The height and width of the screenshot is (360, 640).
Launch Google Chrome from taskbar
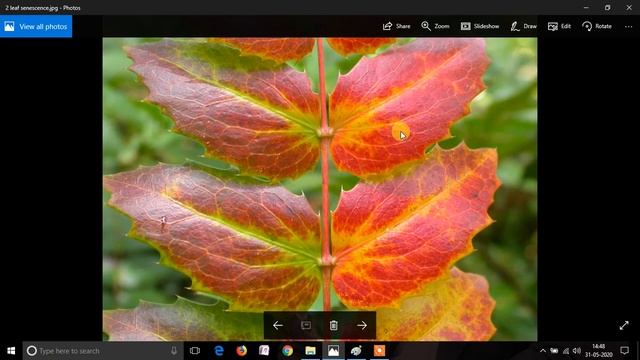[x=287, y=351]
